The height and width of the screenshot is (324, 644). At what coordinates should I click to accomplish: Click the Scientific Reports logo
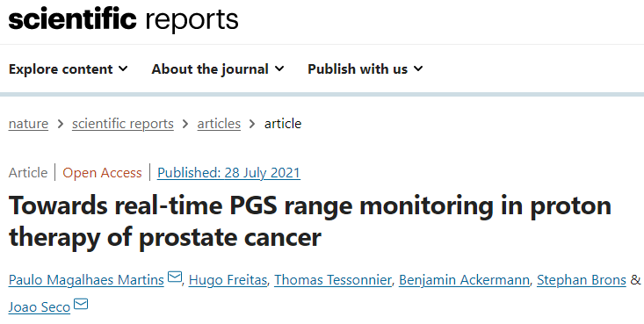123,19
